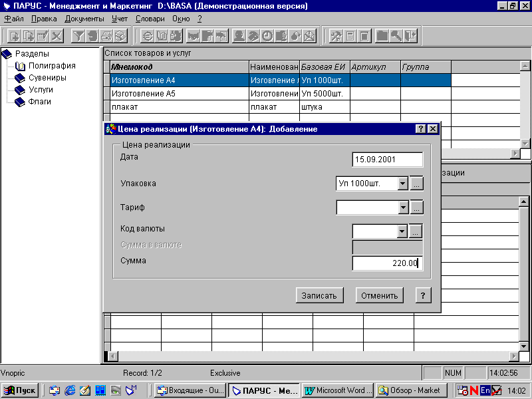Click the Уп 5000шт. cell

pos(325,94)
